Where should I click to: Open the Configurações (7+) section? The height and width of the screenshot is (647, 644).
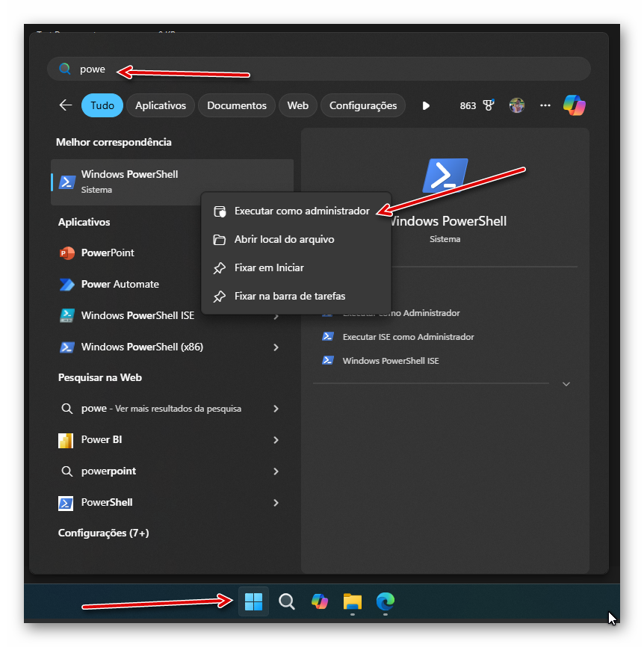pos(104,533)
